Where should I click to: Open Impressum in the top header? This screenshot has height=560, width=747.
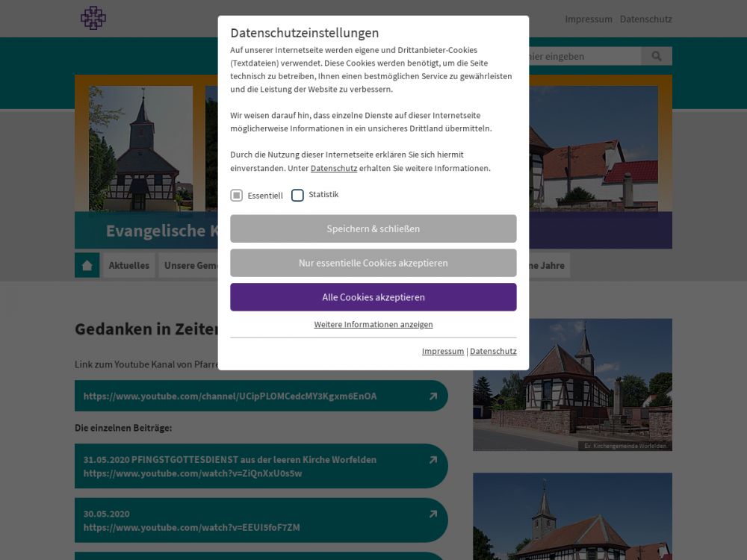[588, 19]
